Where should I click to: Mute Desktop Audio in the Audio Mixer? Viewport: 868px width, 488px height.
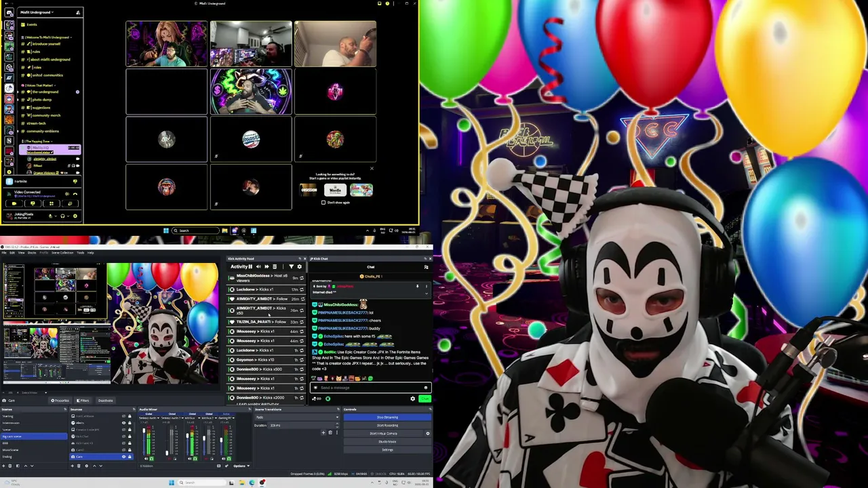[x=146, y=459]
